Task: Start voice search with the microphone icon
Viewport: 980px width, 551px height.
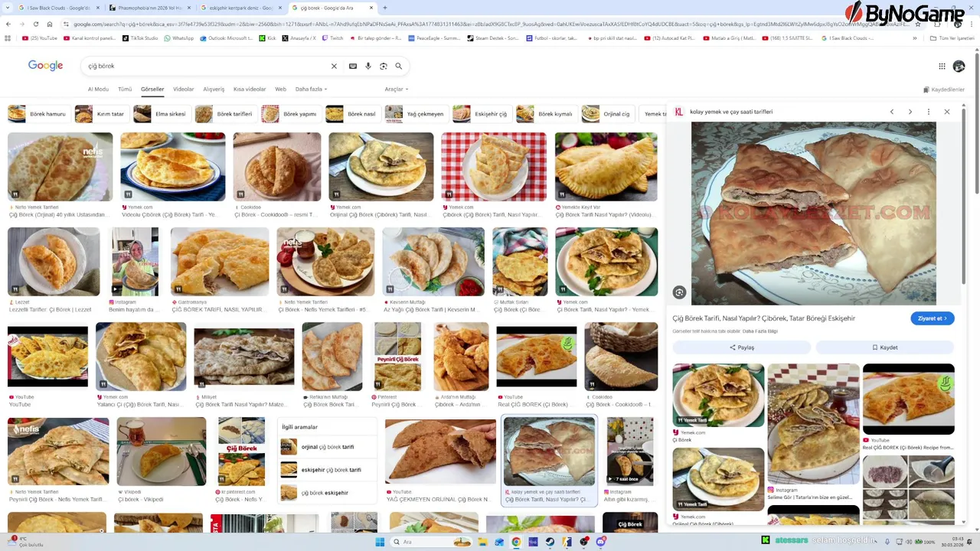Action: [x=368, y=67]
